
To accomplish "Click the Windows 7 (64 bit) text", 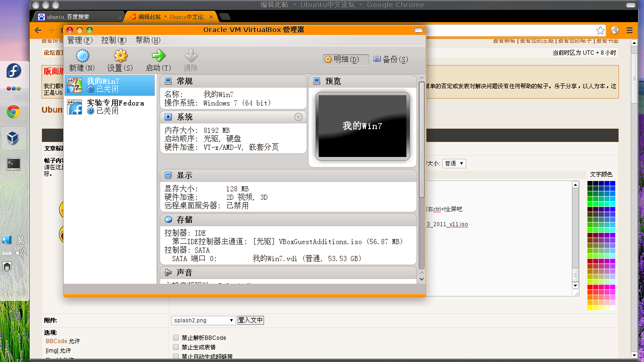I will pyautogui.click(x=237, y=103).
